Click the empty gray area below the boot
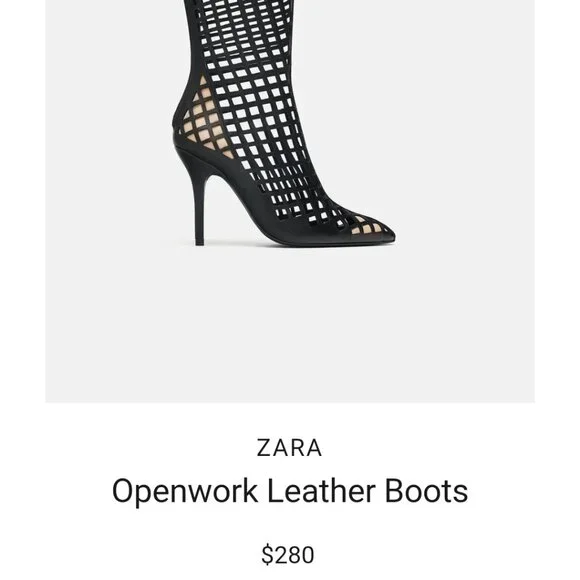The image size is (580, 580). (x=290, y=326)
